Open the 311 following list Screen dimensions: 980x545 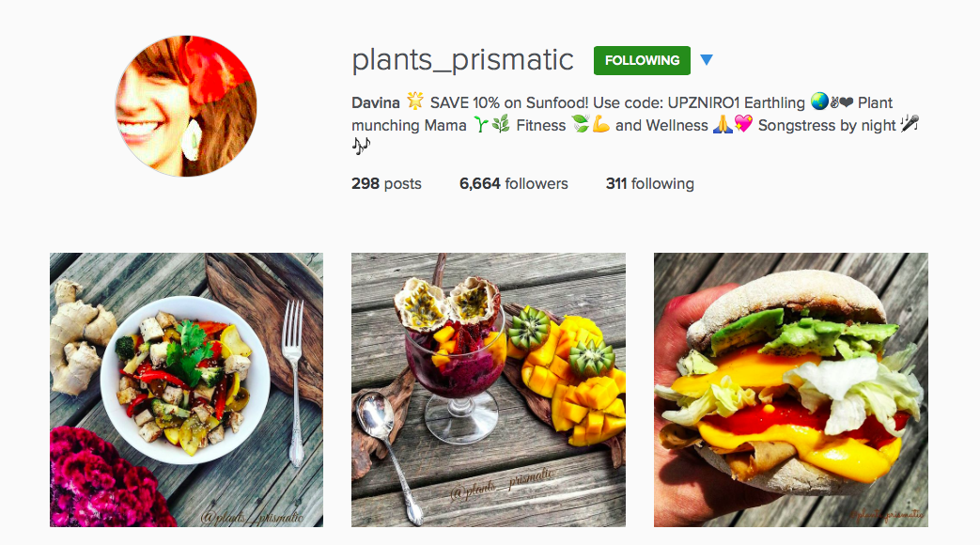coord(649,184)
